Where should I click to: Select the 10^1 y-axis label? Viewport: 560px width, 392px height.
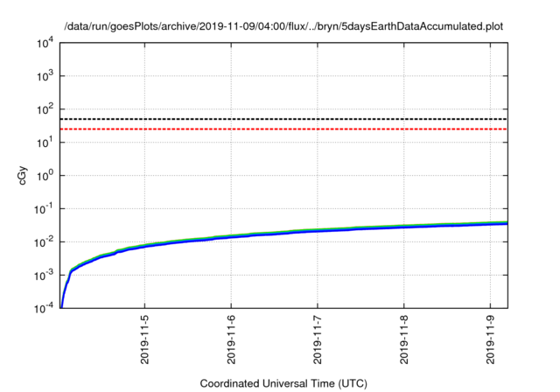[x=45, y=143]
